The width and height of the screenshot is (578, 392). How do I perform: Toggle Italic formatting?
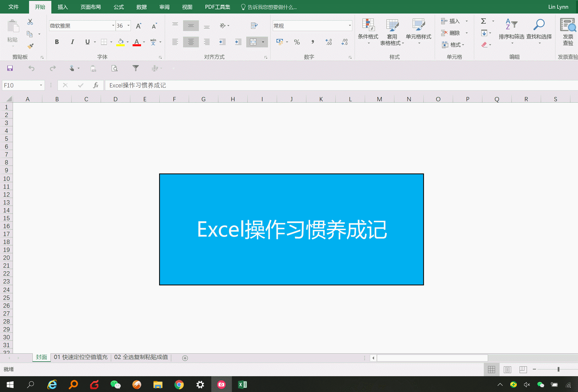72,42
